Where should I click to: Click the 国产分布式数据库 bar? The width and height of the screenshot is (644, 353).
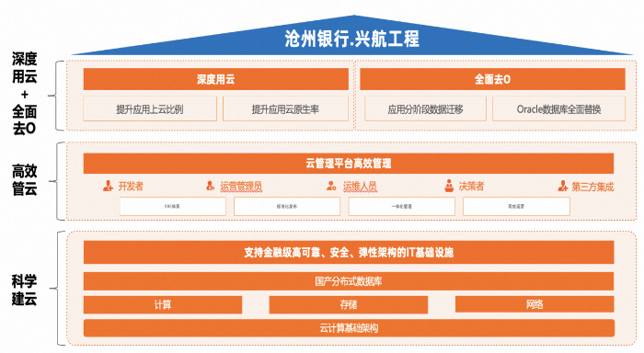tap(349, 281)
